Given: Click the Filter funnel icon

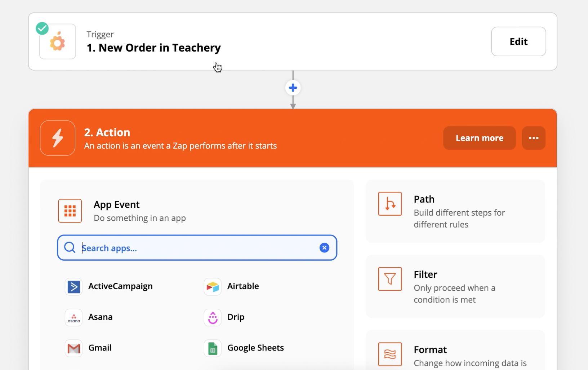Looking at the screenshot, I should 390,279.
